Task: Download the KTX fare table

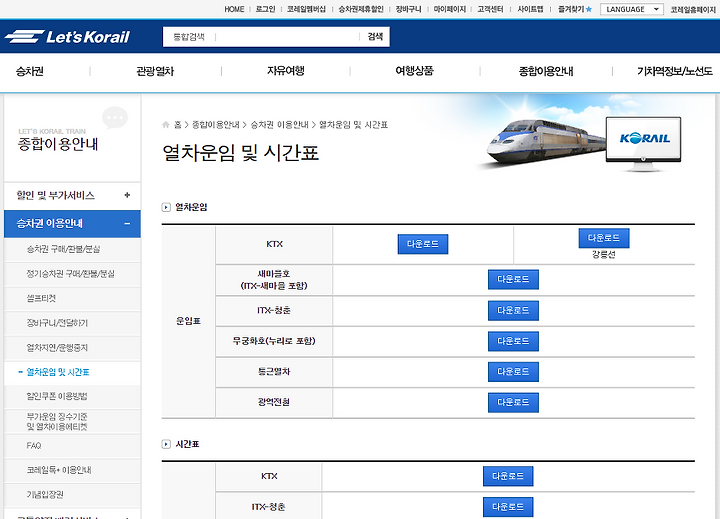Action: pyautogui.click(x=423, y=244)
